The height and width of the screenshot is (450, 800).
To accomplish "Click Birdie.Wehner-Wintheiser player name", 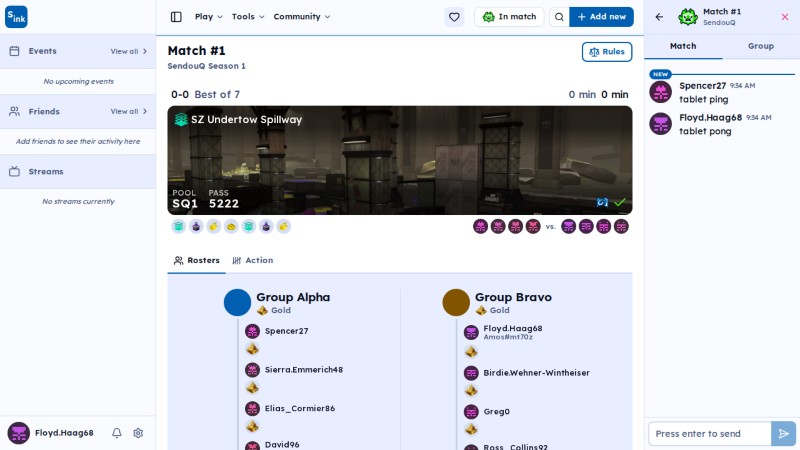I will [536, 373].
